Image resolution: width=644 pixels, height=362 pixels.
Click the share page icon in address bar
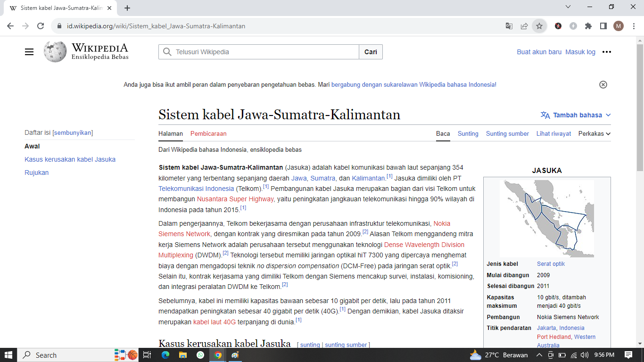pos(524,26)
